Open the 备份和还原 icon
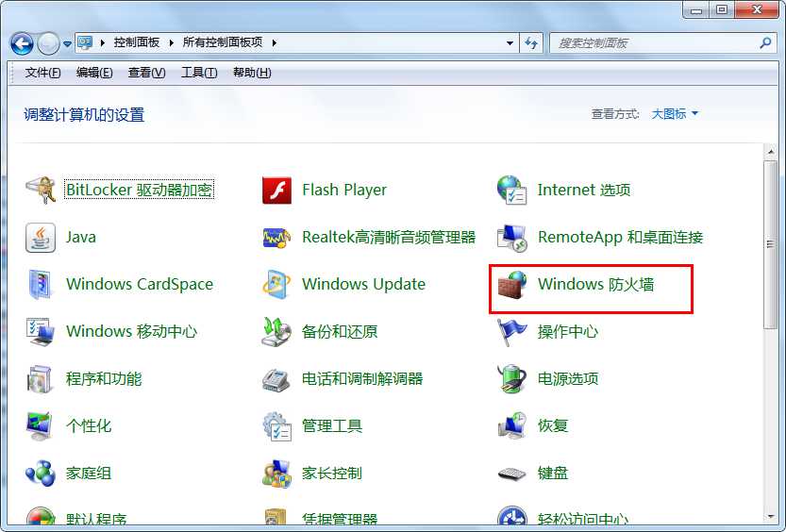This screenshot has width=786, height=532. click(276, 332)
